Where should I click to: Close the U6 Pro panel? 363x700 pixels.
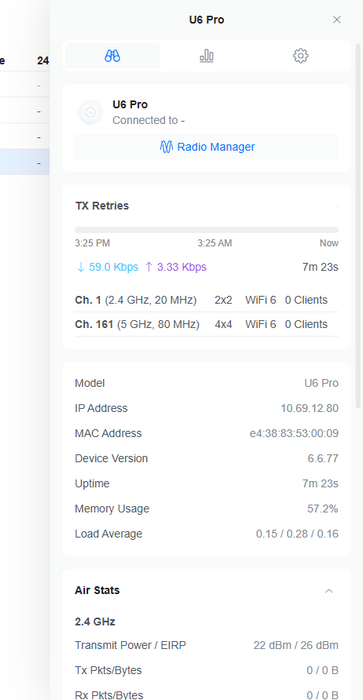337,20
